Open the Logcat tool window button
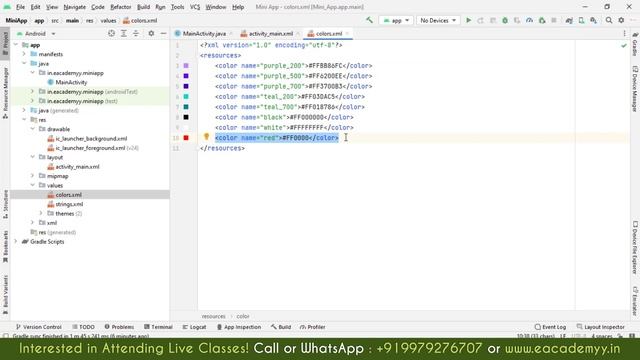The image size is (640, 360). pyautogui.click(x=194, y=327)
